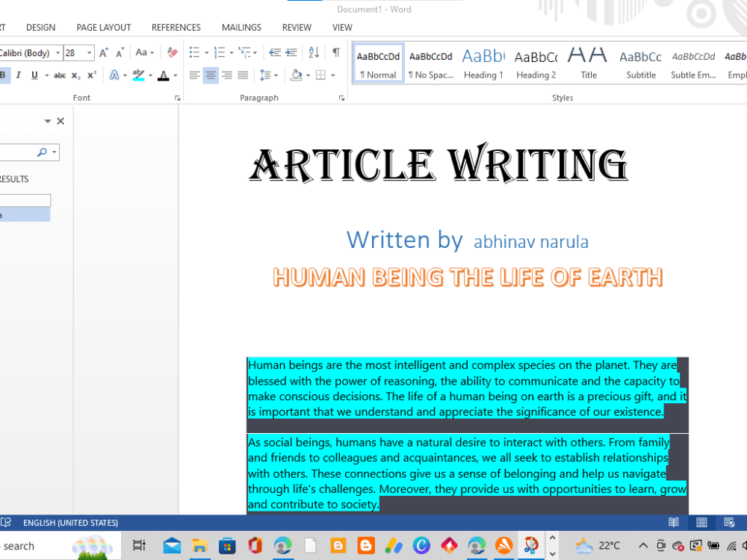The image size is (747, 560).
Task: Center align the text
Action: click(x=211, y=75)
